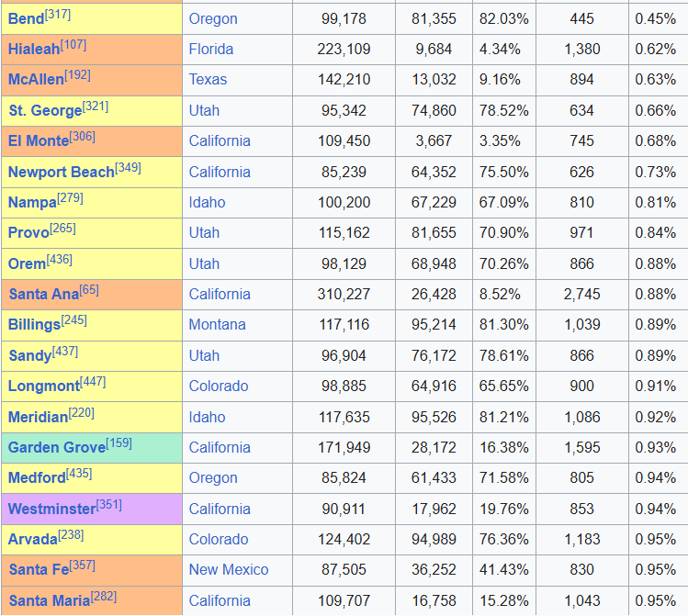The image size is (688, 616).
Task: Follow the Utah link in Sandy row
Action: 204,355
